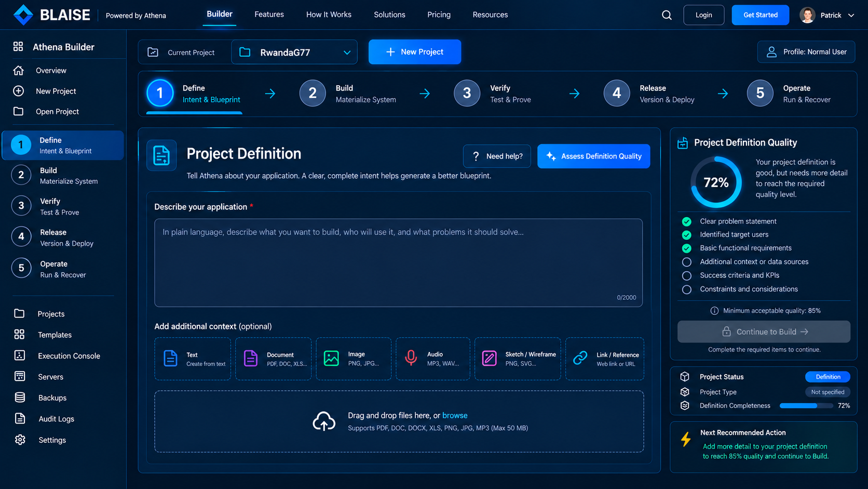Expand the RwandaG77 project dropdown
This screenshot has height=489, width=868.
[294, 52]
